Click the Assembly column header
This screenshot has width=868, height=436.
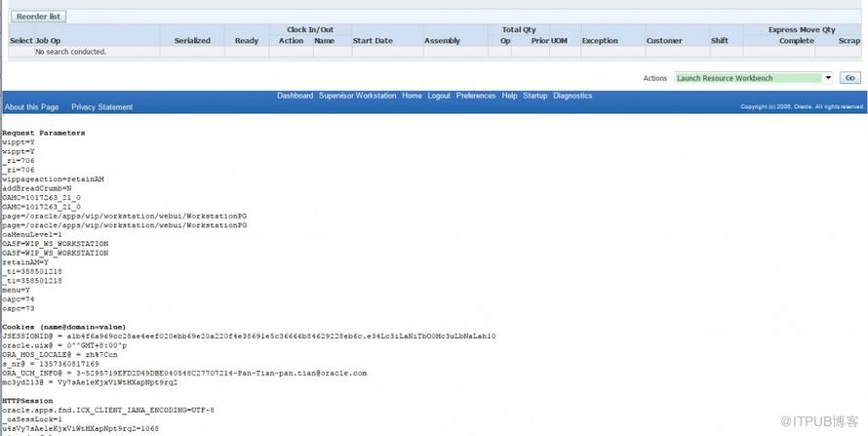(x=442, y=41)
